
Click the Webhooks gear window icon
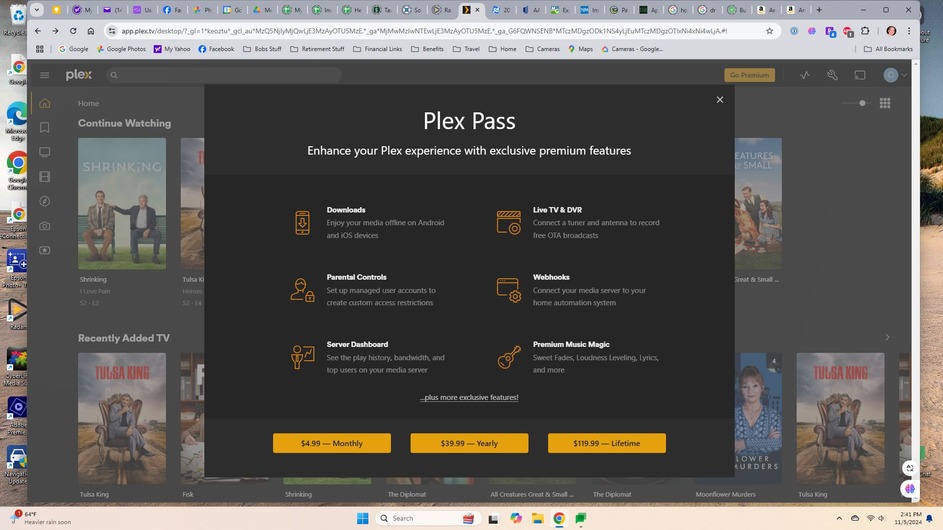509,290
